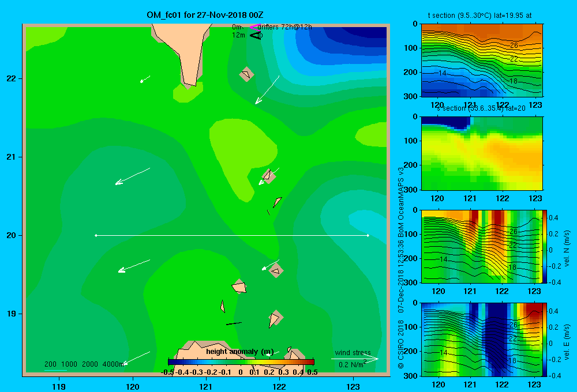Open the eastward velocity section panel
This screenshot has height=392, width=577.
(x=482, y=340)
